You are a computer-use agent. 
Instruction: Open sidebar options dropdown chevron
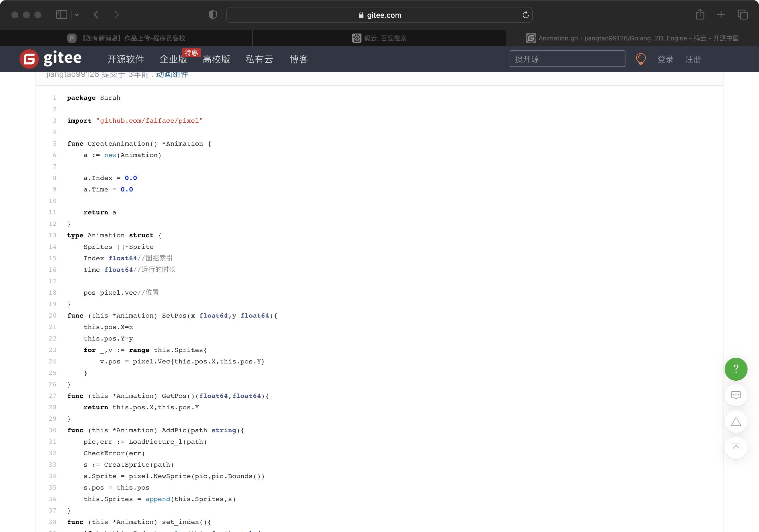pyautogui.click(x=77, y=15)
